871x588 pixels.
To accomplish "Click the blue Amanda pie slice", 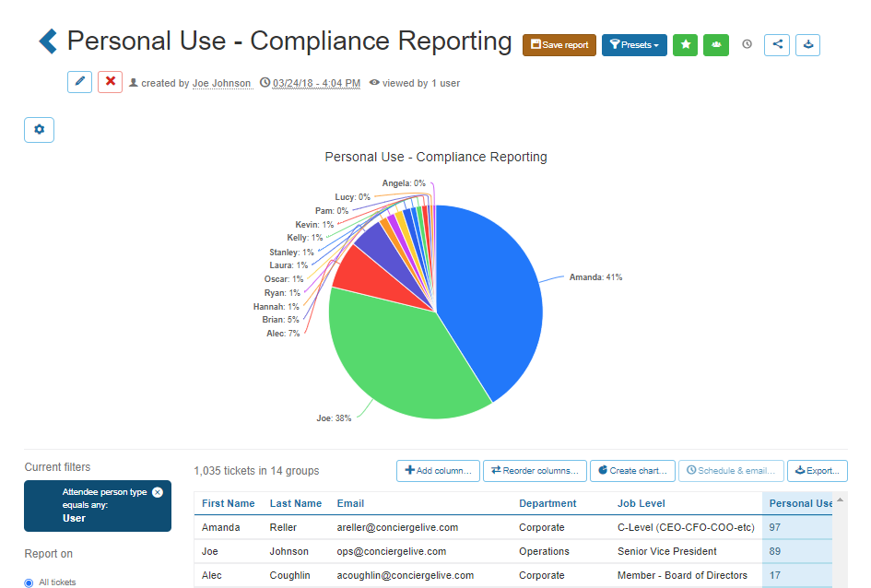I will point(488,295).
